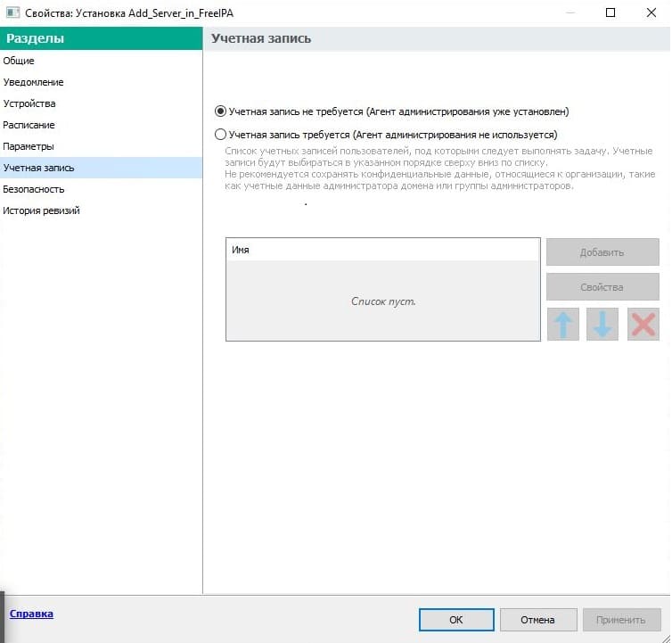Click the blue move-down arrow icon
This screenshot has width=672, height=643.
(602, 325)
